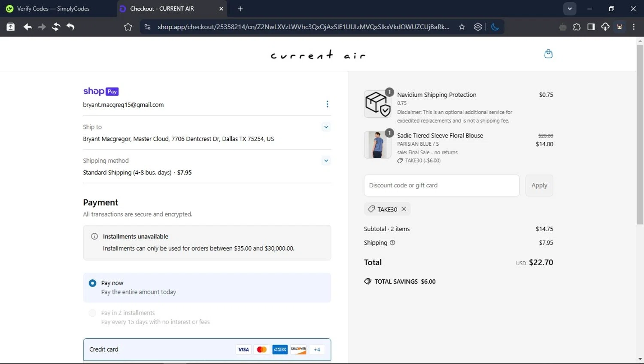Click the layered stack icon in address bar
Screen dimensions: 644x364
pos(478,27)
